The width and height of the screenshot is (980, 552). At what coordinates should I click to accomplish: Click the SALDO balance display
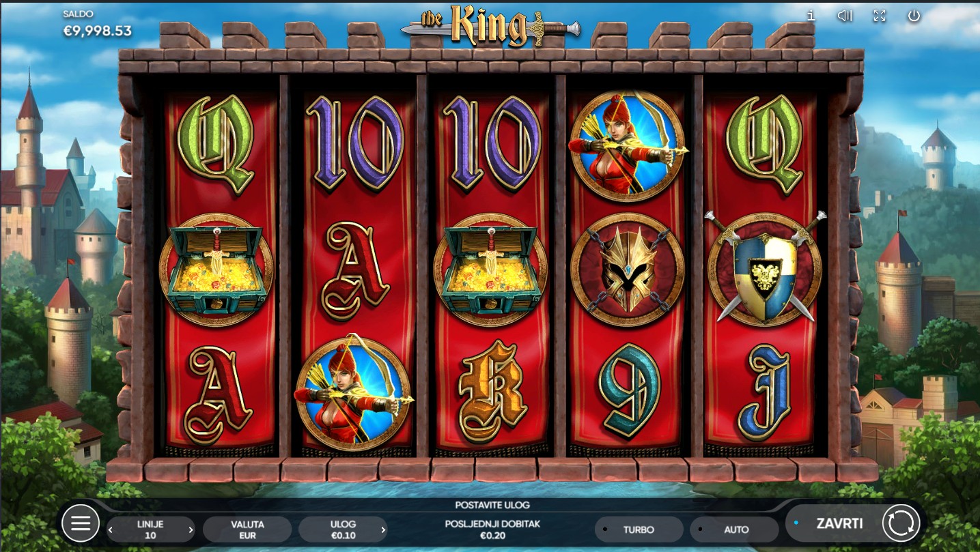[97, 25]
